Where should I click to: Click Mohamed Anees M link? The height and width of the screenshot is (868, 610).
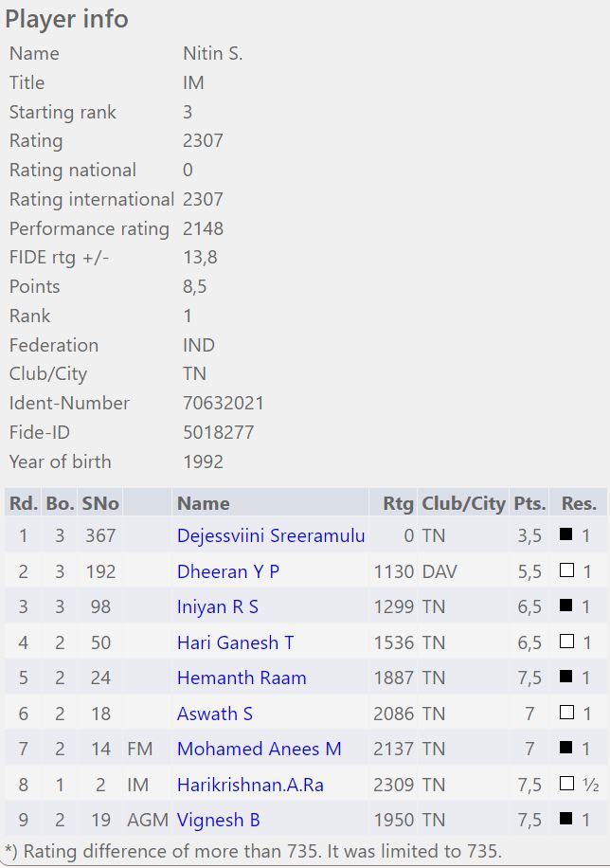point(259,749)
